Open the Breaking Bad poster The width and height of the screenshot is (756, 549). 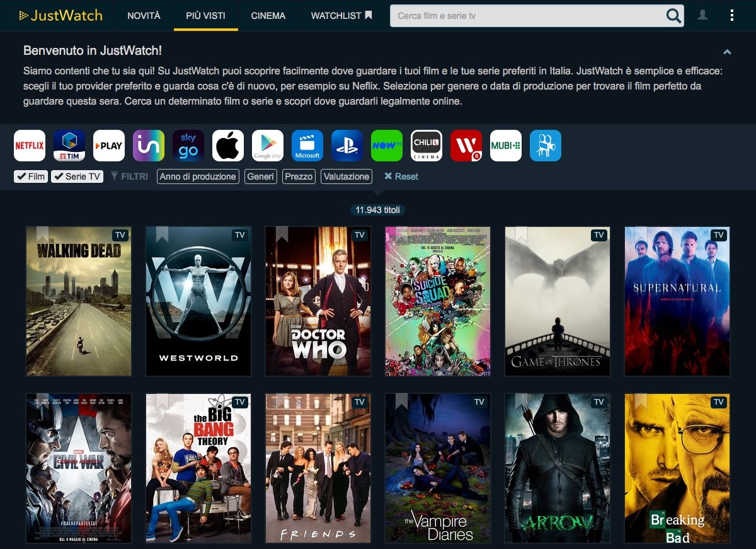tap(677, 468)
